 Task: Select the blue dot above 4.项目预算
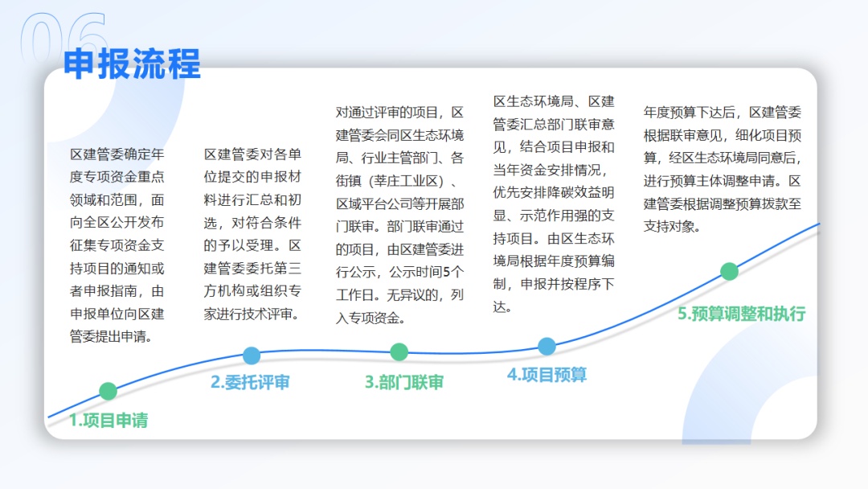547,347
